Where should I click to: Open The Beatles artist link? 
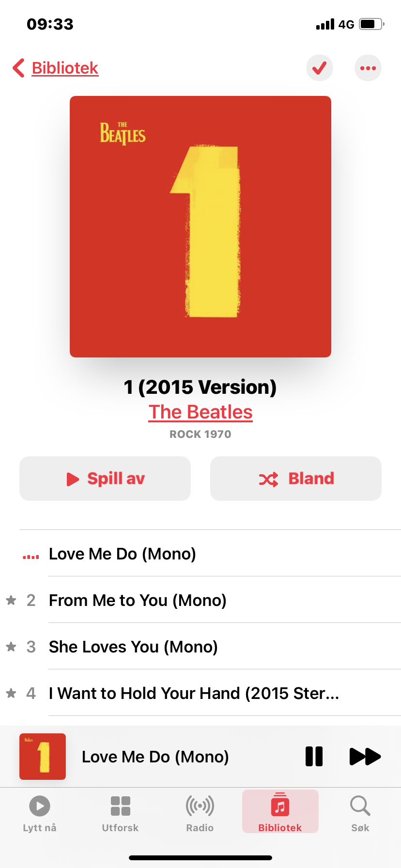pos(200,412)
